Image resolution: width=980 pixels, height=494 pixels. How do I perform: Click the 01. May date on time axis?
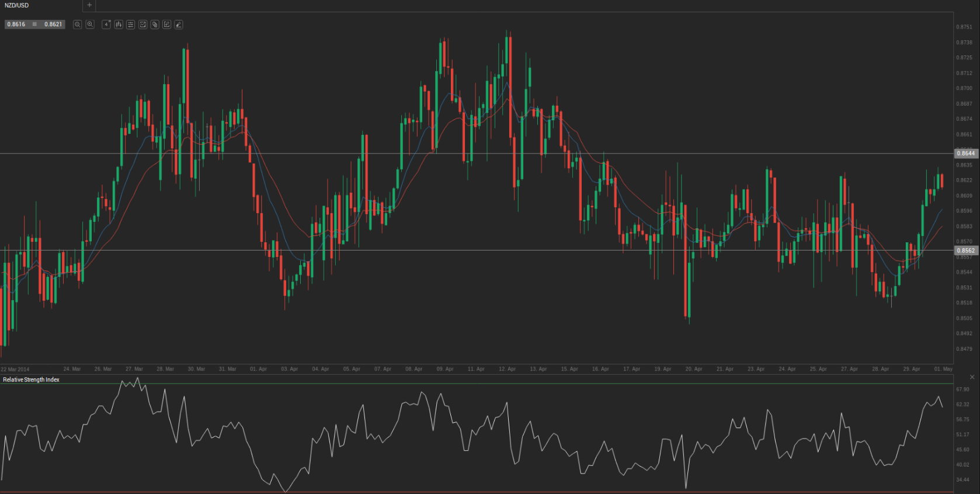(x=943, y=369)
